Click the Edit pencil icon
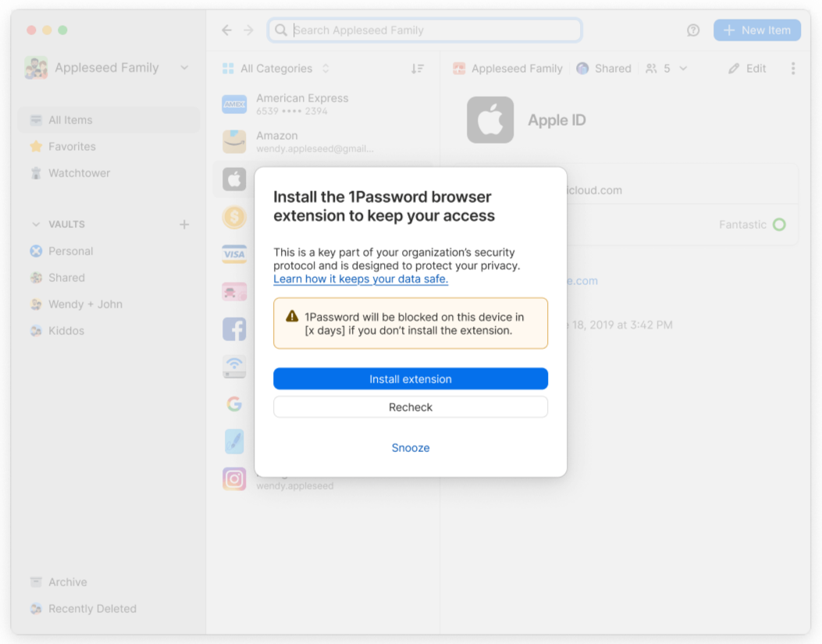 735,68
